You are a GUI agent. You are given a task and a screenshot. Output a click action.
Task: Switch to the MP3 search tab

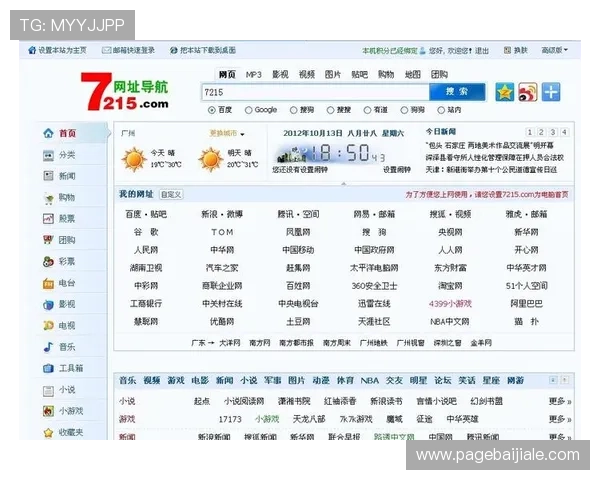[253, 74]
